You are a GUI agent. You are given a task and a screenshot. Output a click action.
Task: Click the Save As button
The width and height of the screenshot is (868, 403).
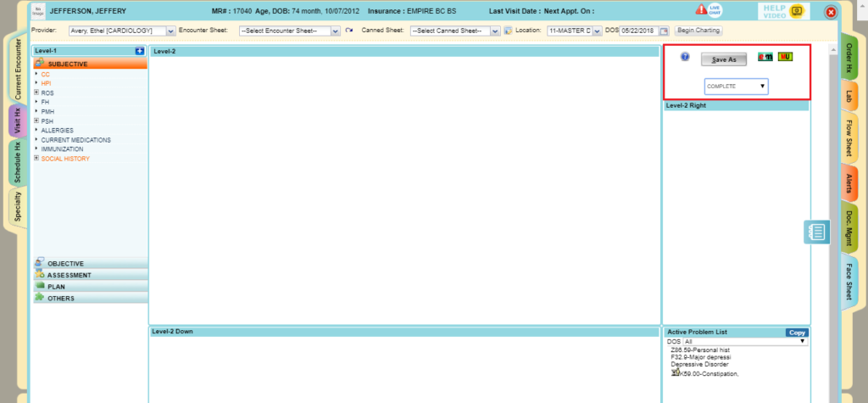tap(724, 59)
